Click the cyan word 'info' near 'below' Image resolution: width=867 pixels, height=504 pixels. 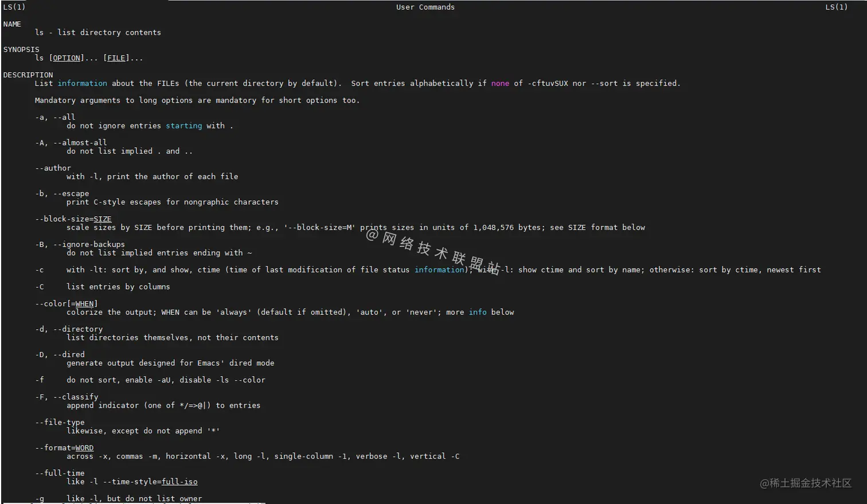(x=478, y=312)
